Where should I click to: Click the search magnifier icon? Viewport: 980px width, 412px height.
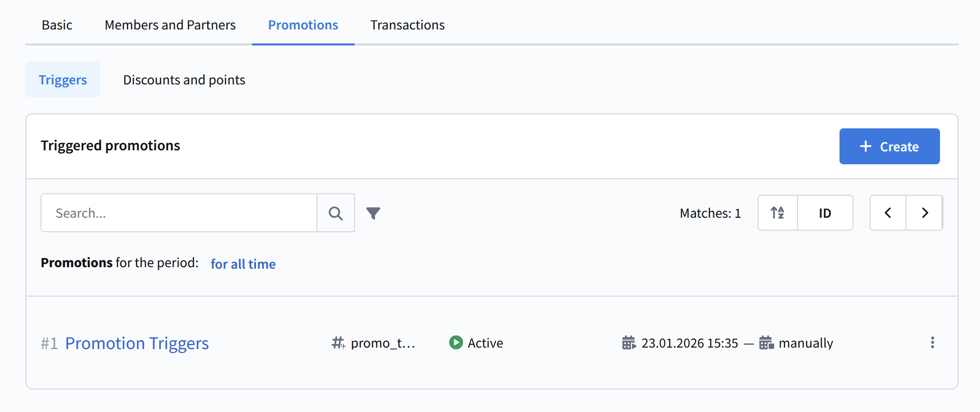click(x=335, y=213)
